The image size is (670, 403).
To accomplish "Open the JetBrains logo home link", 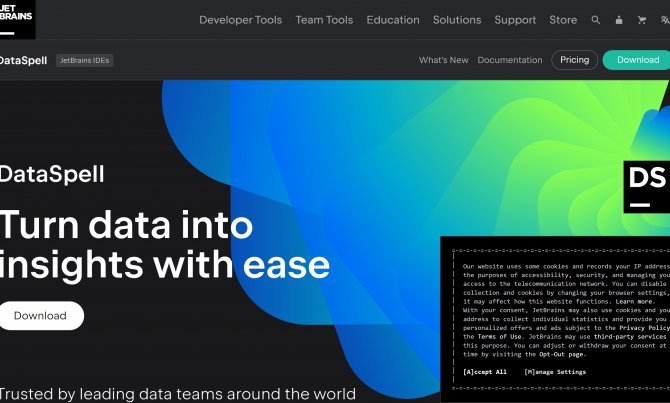I will (x=17, y=19).
